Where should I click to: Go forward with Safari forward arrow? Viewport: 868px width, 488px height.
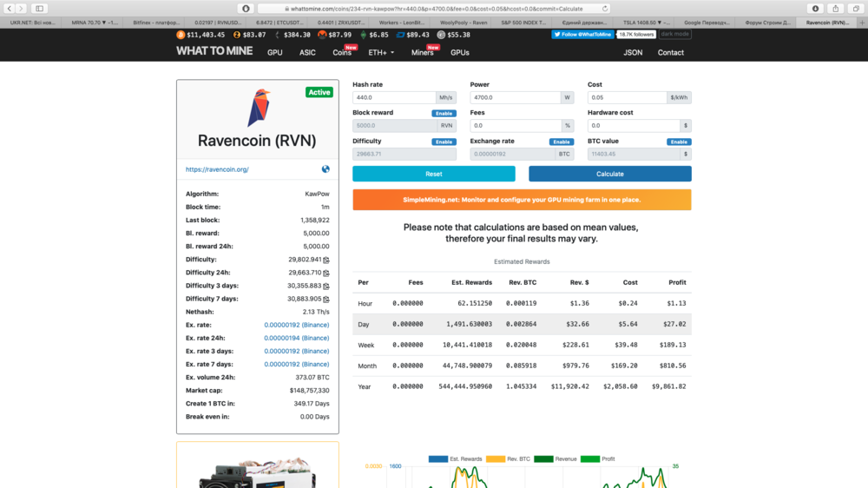pos(21,9)
